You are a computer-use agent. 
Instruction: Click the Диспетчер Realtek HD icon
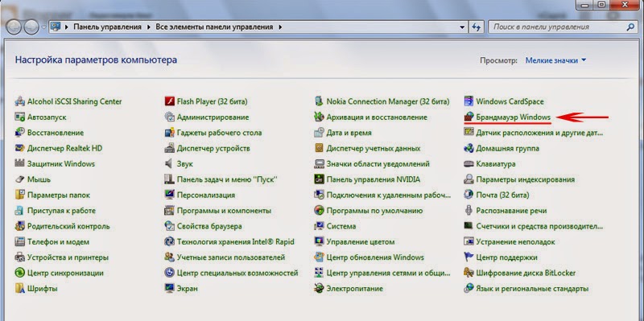point(19,148)
